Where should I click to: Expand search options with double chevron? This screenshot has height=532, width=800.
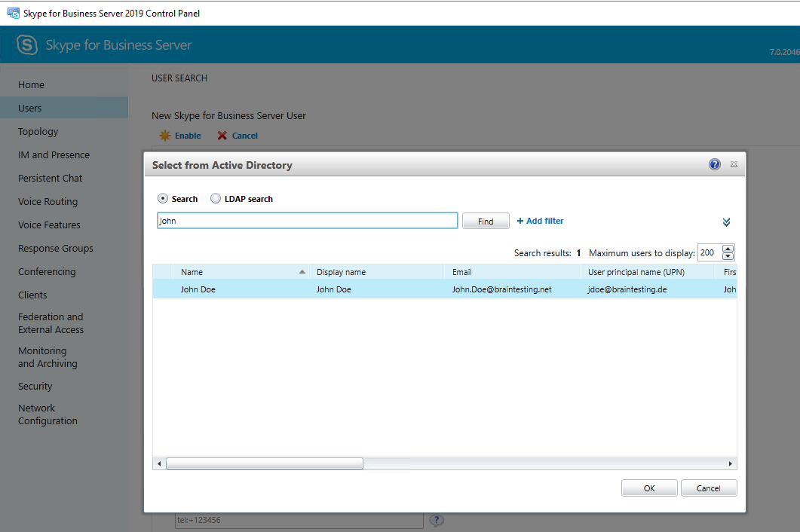coord(726,222)
